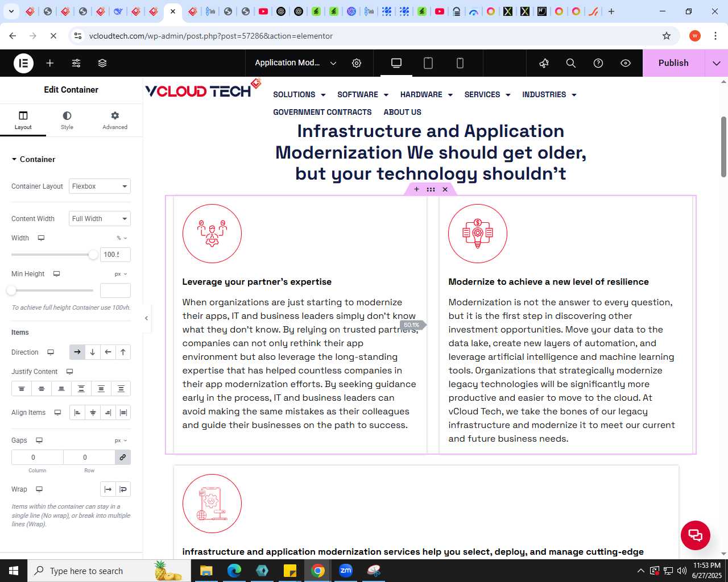Delete container with handle X icon
The width and height of the screenshot is (728, 582).
tap(445, 189)
